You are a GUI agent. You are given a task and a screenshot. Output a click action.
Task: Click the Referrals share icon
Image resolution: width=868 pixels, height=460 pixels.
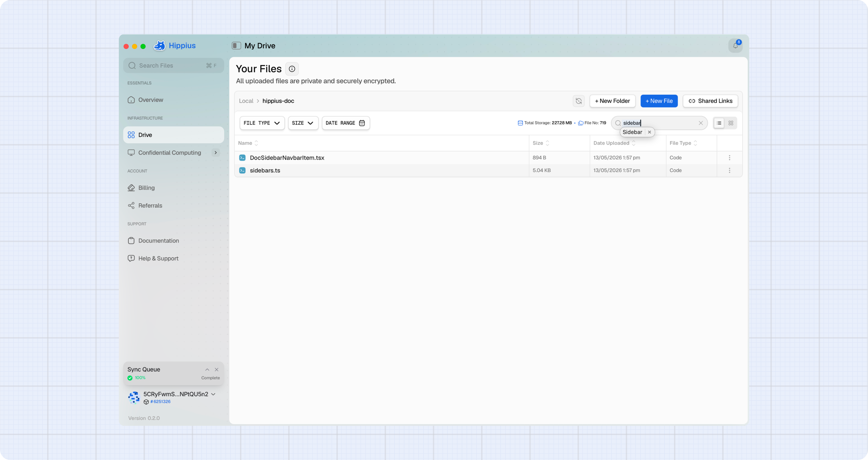(x=131, y=206)
